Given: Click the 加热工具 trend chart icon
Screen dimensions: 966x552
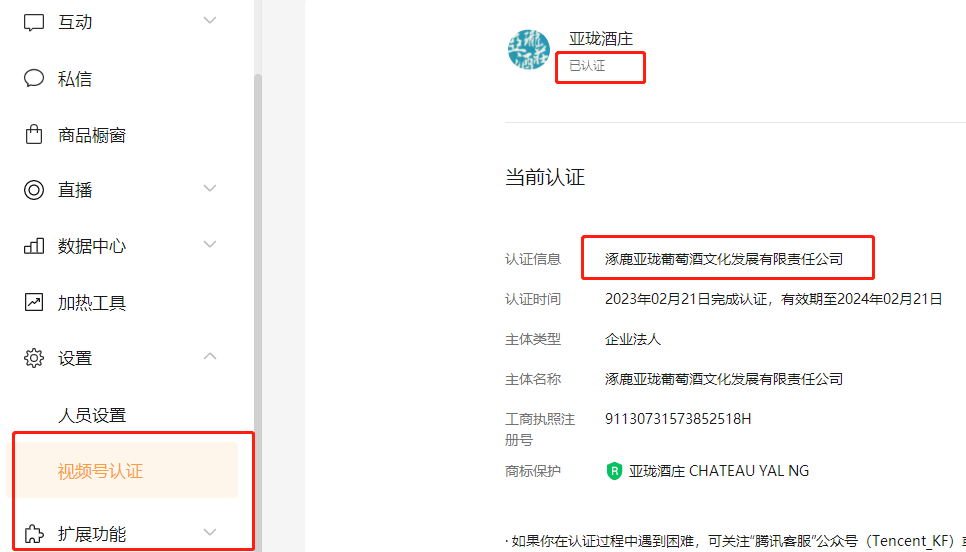Looking at the screenshot, I should [x=34, y=302].
